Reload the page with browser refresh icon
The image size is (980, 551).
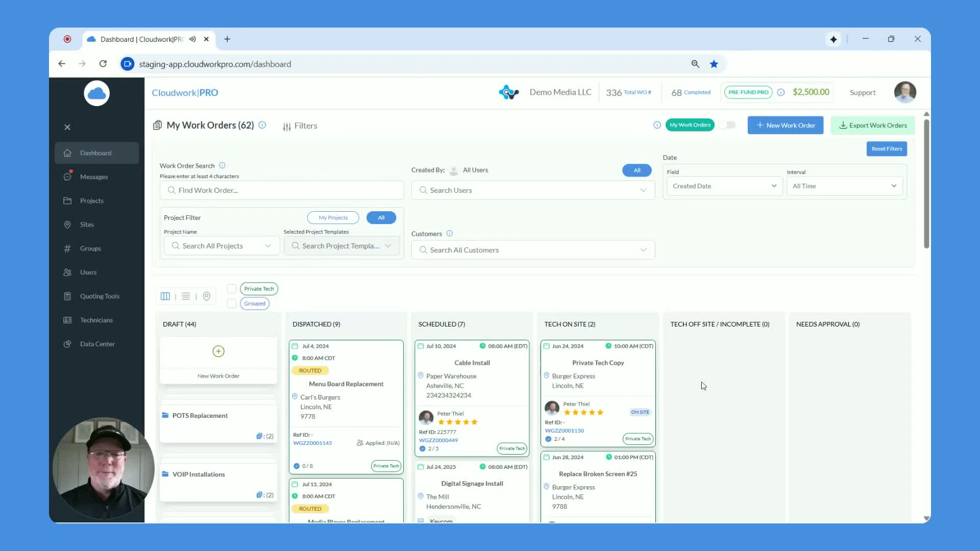pyautogui.click(x=103, y=64)
